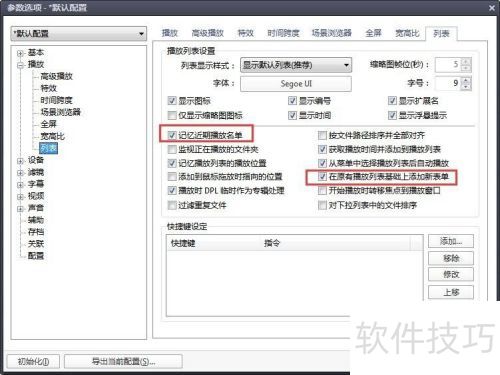
Task: Select 宽高比 in the tree
Action: pyautogui.click(x=53, y=136)
